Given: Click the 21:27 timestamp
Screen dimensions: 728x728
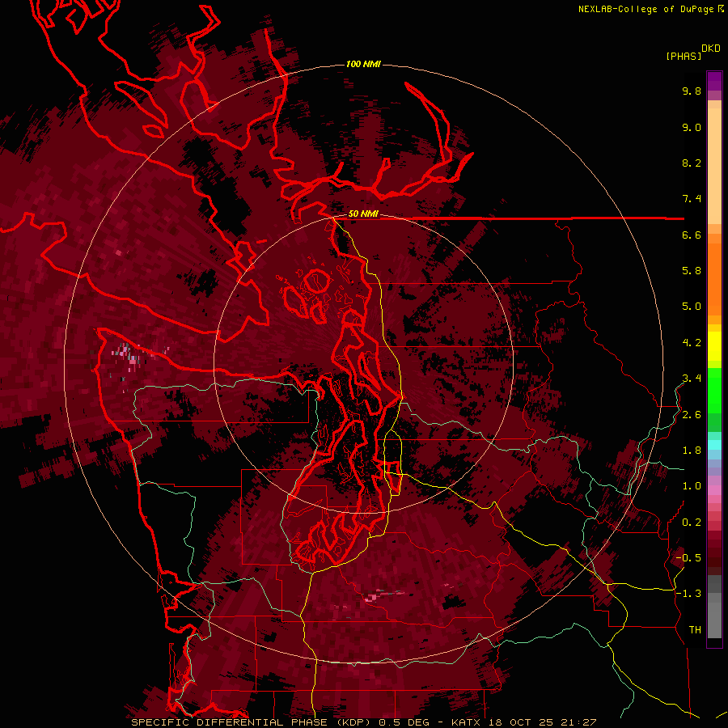Looking at the screenshot, I should point(578,722).
